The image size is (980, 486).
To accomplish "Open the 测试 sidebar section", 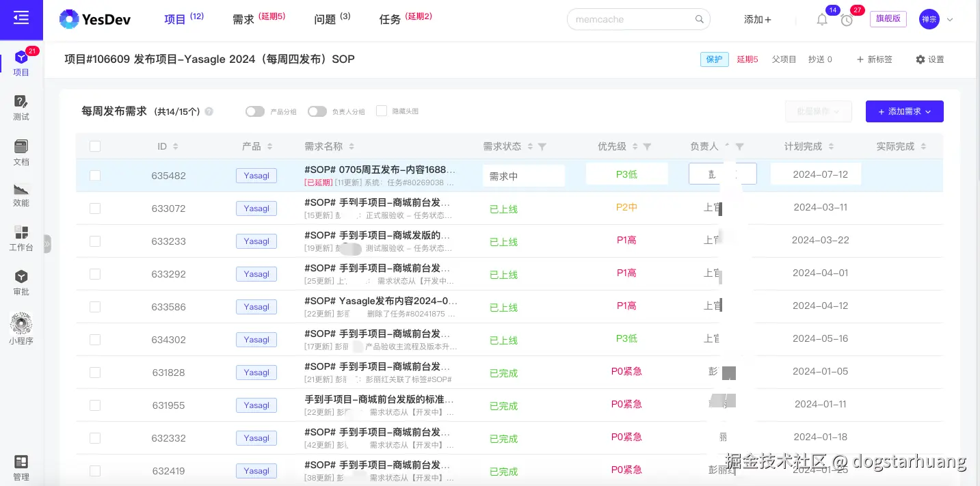I will pos(21,108).
